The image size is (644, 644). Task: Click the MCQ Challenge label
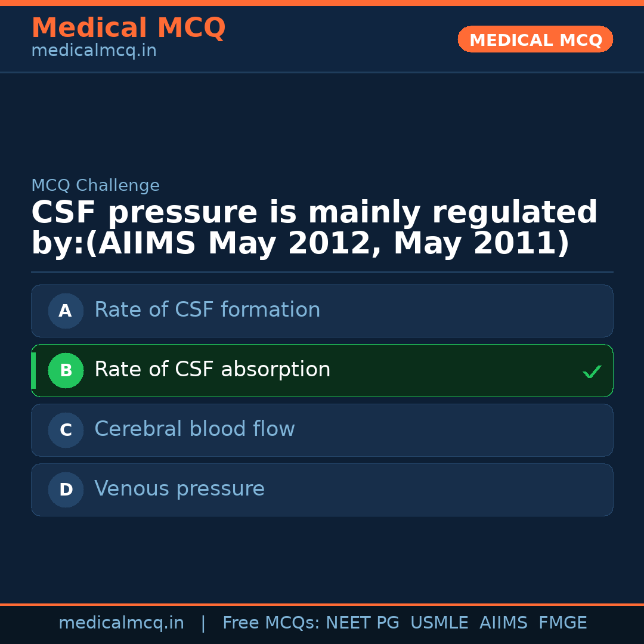click(x=95, y=185)
